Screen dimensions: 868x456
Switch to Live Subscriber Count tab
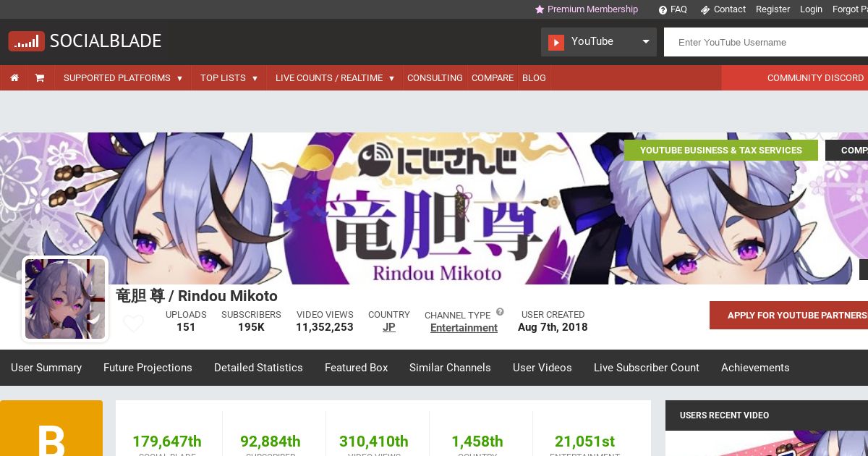click(647, 368)
